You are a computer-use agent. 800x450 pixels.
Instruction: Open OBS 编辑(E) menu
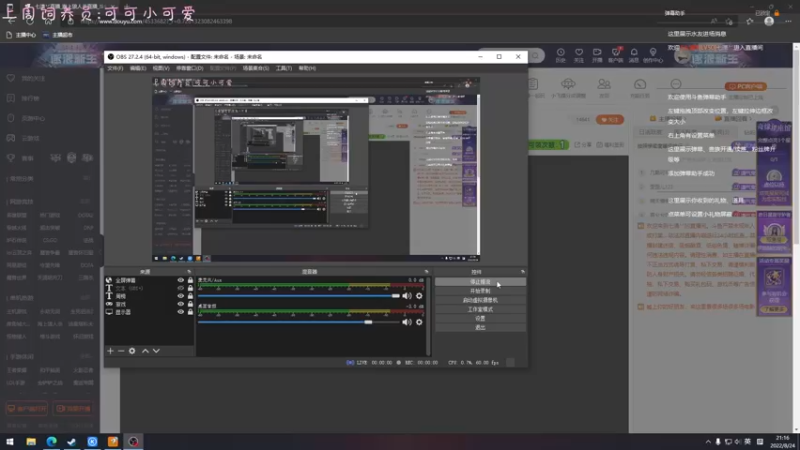click(x=138, y=68)
